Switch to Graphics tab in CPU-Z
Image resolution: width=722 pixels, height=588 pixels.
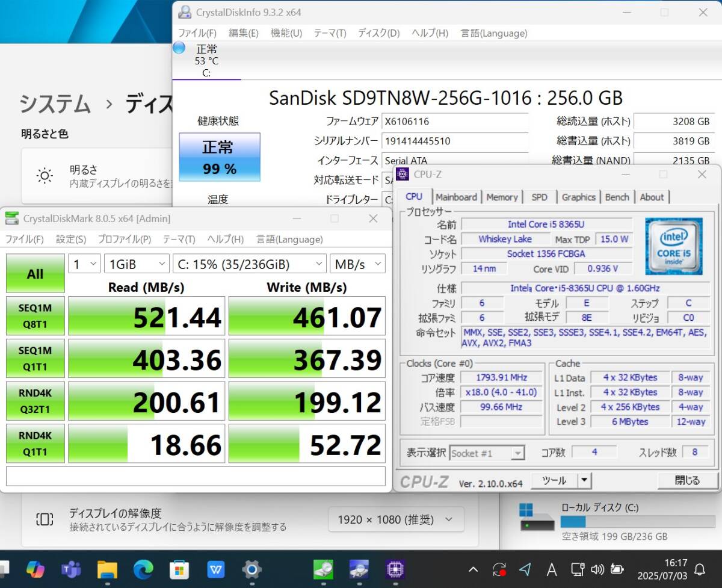pyautogui.click(x=578, y=197)
